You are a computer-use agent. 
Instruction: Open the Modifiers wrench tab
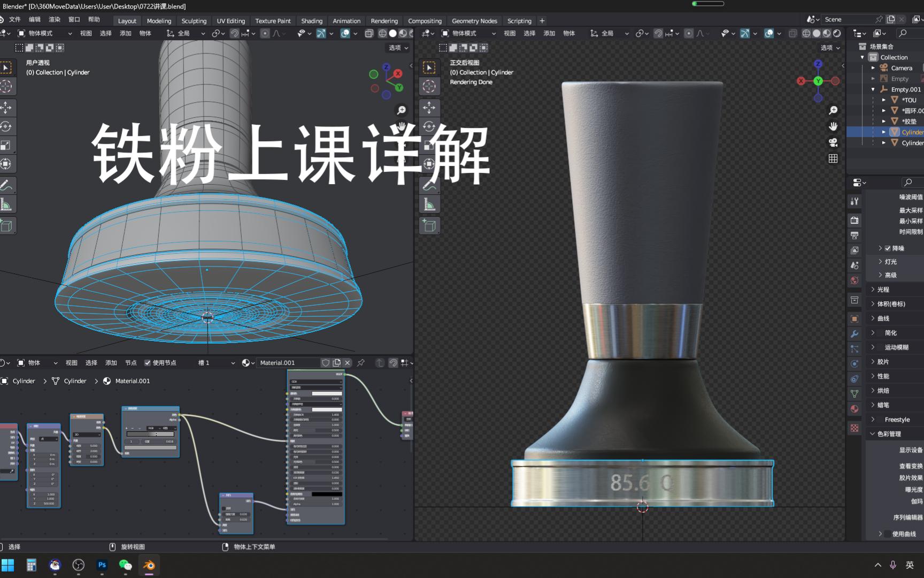tap(854, 334)
